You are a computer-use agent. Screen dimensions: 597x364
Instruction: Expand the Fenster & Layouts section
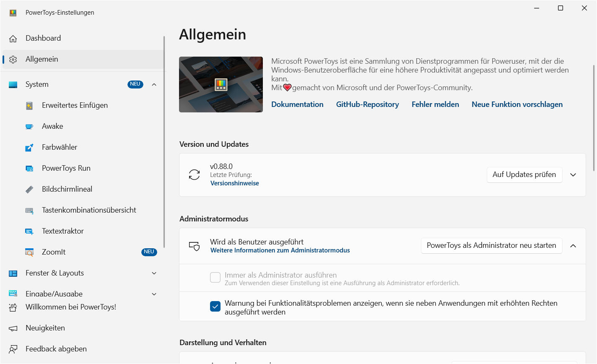coord(154,273)
